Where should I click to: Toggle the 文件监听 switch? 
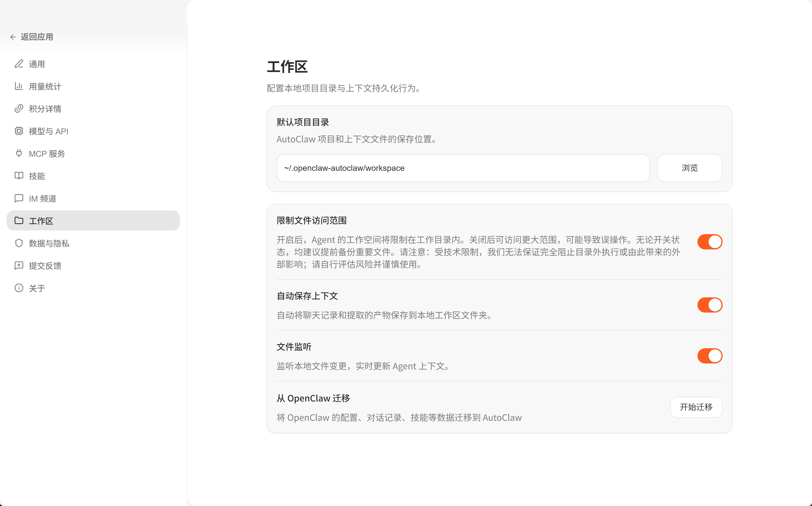point(710,356)
